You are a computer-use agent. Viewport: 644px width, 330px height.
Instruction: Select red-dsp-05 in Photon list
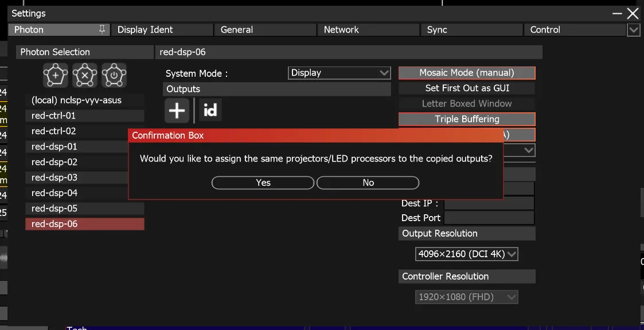click(x=85, y=209)
